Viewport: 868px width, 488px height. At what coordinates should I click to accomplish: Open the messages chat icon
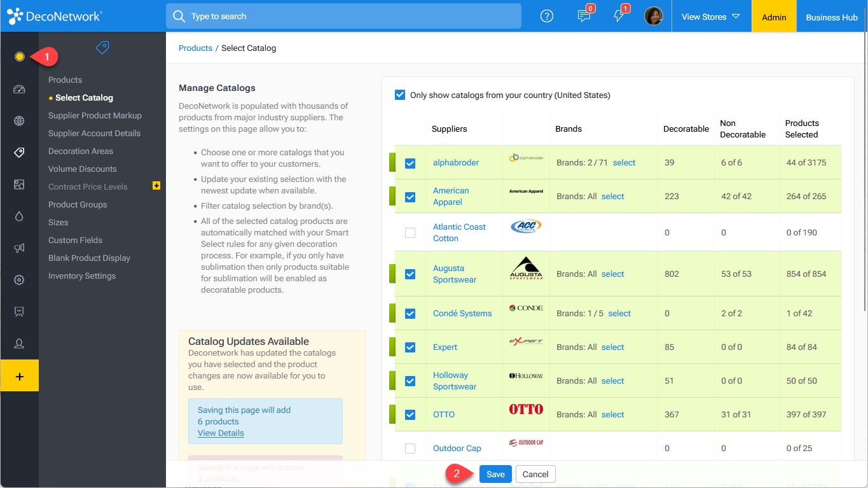coord(584,17)
